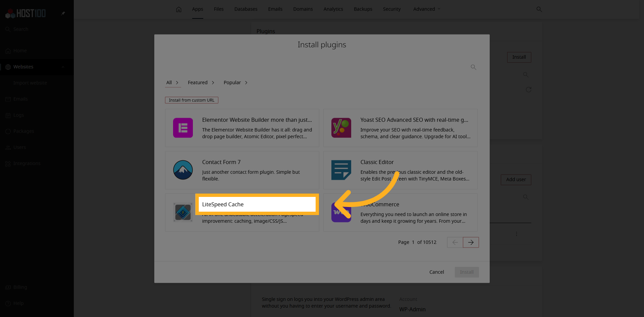Select the WooCommerce plugin description

click(414, 218)
